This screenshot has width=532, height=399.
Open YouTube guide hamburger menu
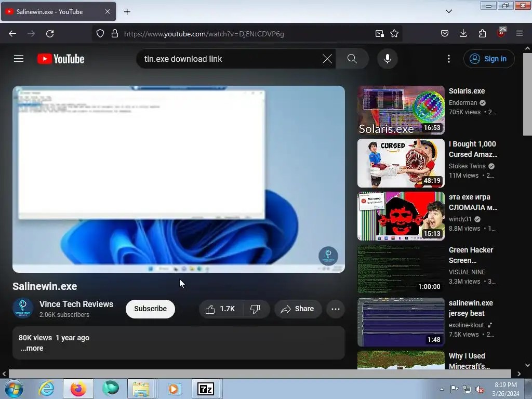click(x=19, y=59)
